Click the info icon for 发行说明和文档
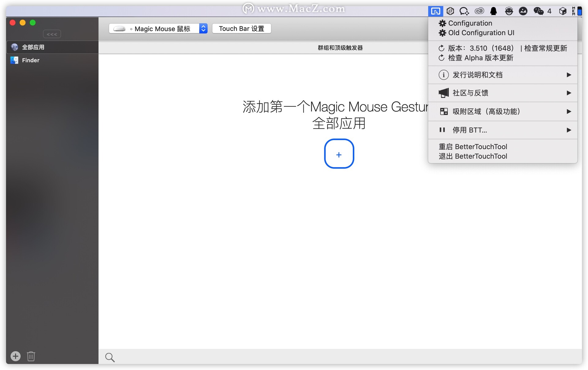This screenshot has height=370, width=588. click(x=443, y=75)
